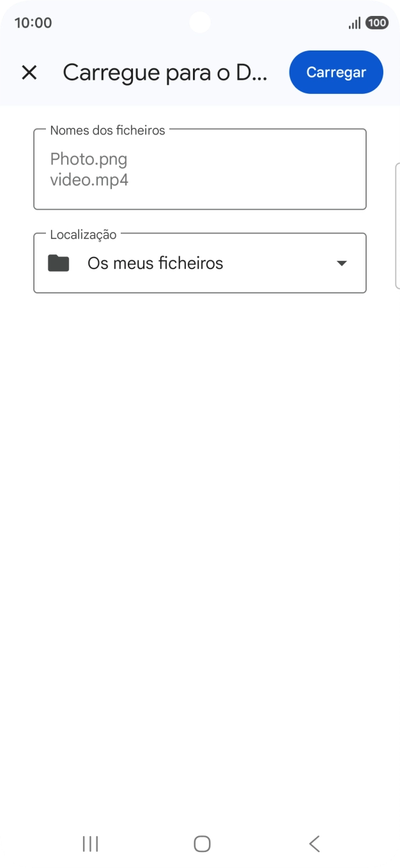
Task: Tap the Back navigation arrow
Action: tap(314, 843)
